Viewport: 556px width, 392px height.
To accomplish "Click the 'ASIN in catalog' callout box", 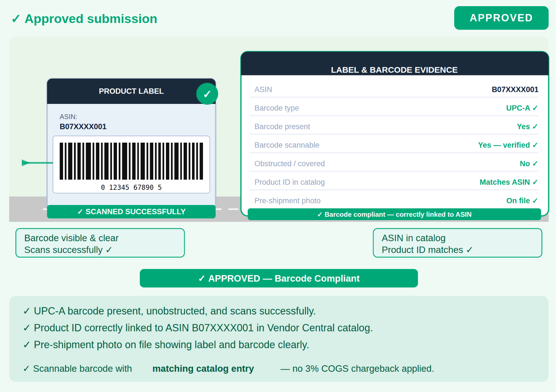I will [457, 243].
